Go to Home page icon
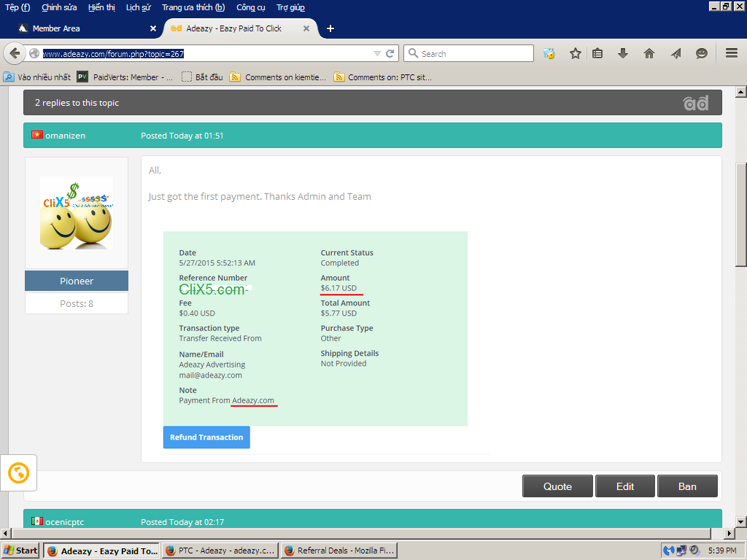 (x=649, y=53)
